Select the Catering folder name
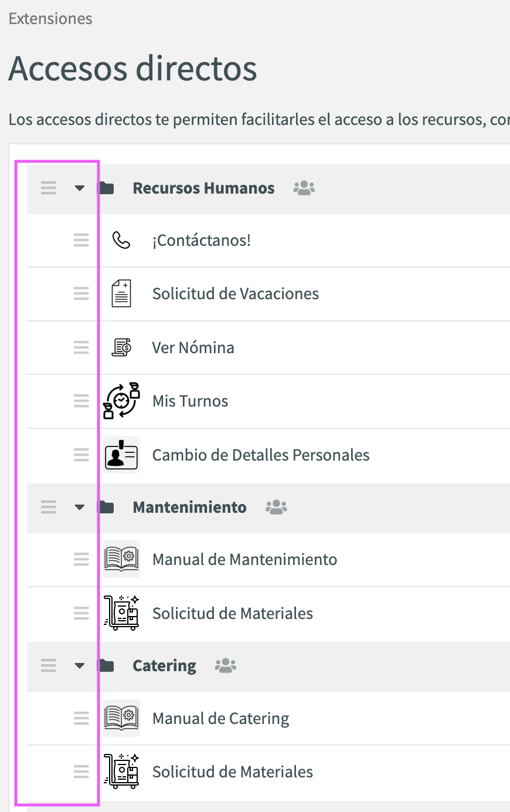The height and width of the screenshot is (812, 510). coord(164,666)
